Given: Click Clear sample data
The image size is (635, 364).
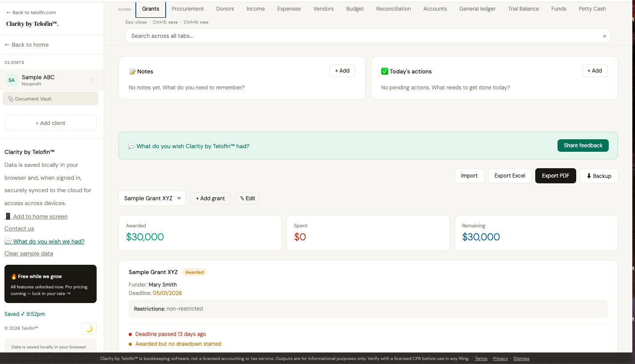Looking at the screenshot, I should tap(28, 254).
